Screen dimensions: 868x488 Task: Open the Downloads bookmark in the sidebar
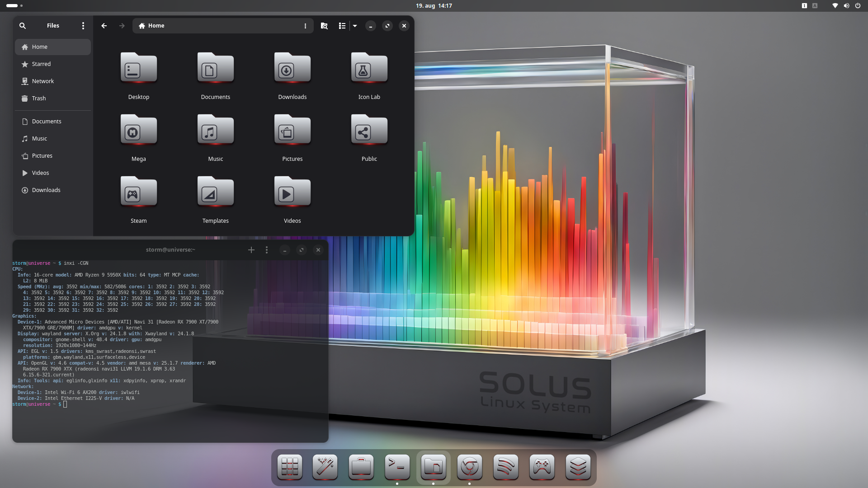pos(53,190)
